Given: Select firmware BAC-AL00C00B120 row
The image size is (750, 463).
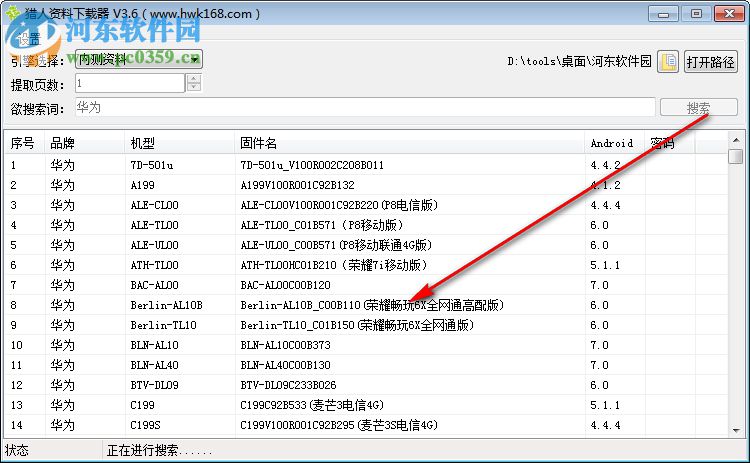Looking at the screenshot, I should click(286, 285).
